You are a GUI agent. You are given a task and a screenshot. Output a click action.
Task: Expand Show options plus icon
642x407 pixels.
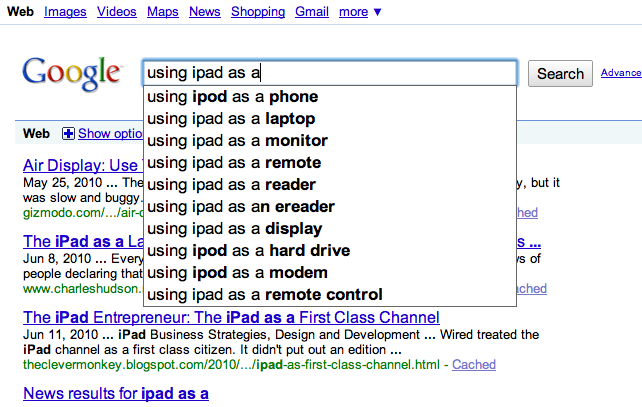click(68, 133)
